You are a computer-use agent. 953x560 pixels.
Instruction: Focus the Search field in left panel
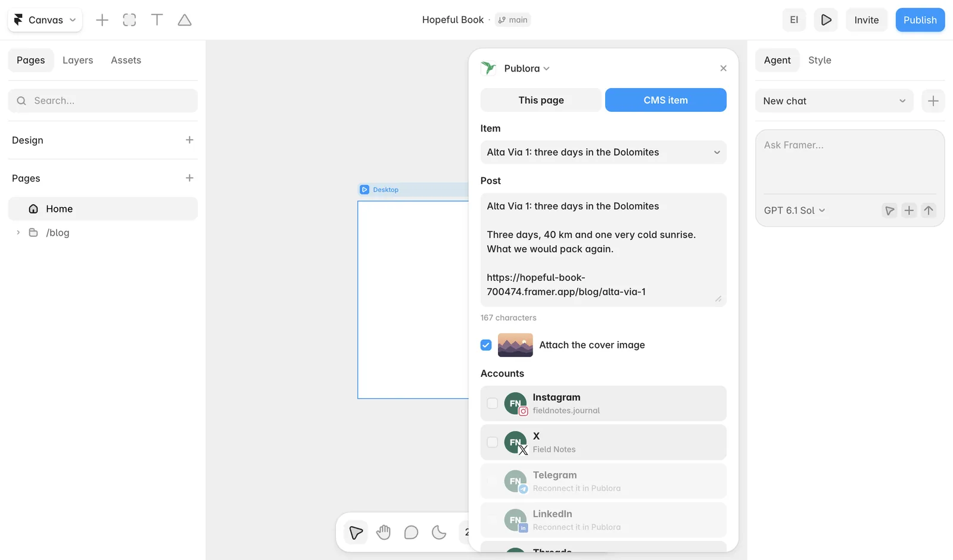103,101
